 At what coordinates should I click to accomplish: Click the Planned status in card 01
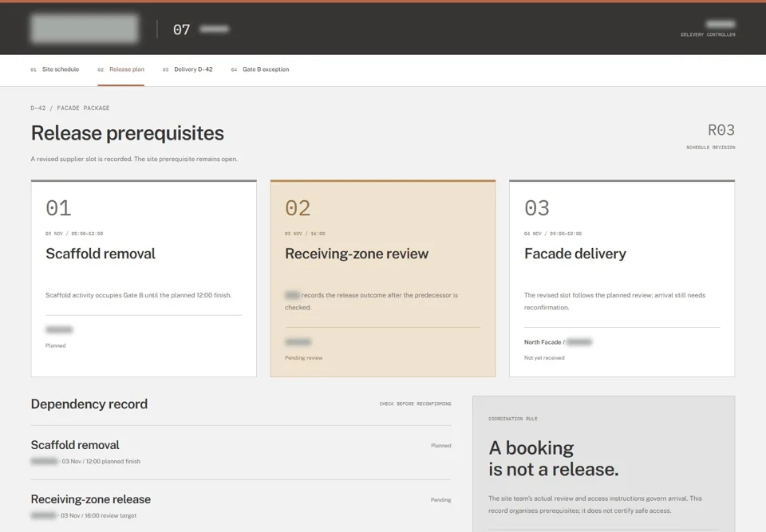[x=56, y=345]
